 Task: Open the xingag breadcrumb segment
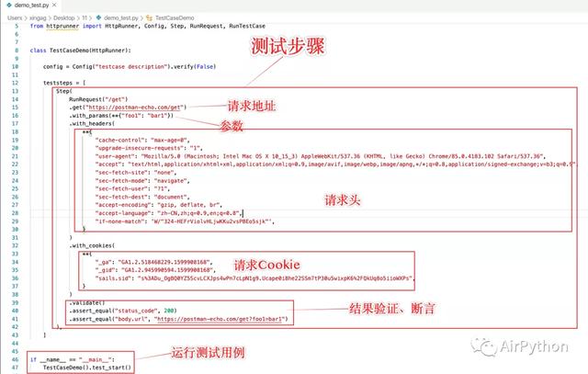pyautogui.click(x=38, y=17)
